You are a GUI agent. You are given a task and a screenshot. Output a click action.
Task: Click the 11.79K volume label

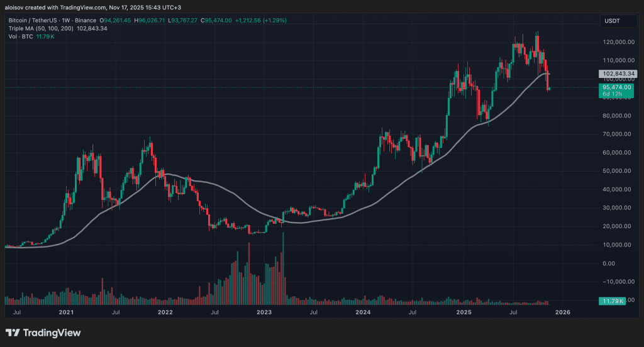[612, 301]
